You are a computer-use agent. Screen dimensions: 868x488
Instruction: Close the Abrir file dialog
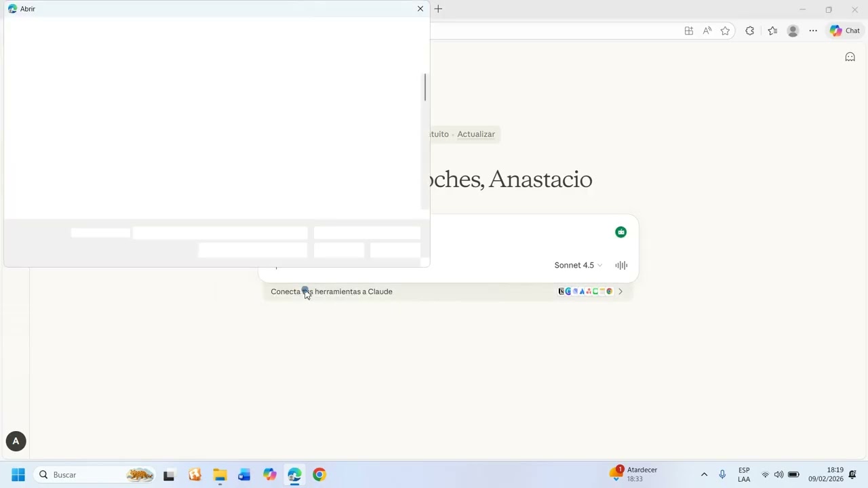click(420, 9)
